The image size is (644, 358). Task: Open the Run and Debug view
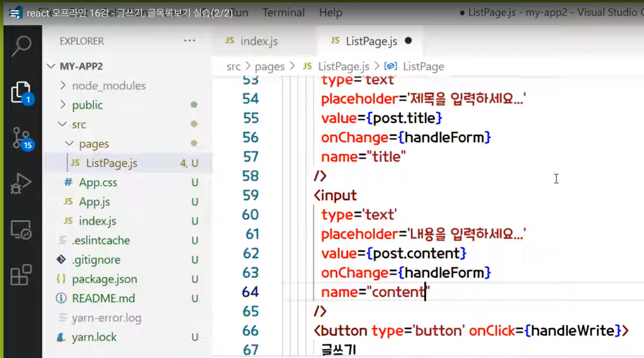21,183
